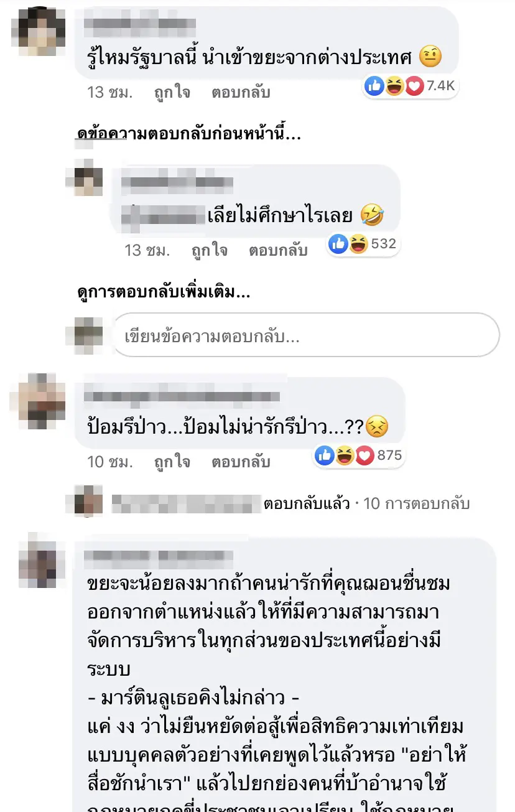Viewport: 515px width, 812px height.
Task: Like the ป้อมรึป่าว comment
Action: 173,462
